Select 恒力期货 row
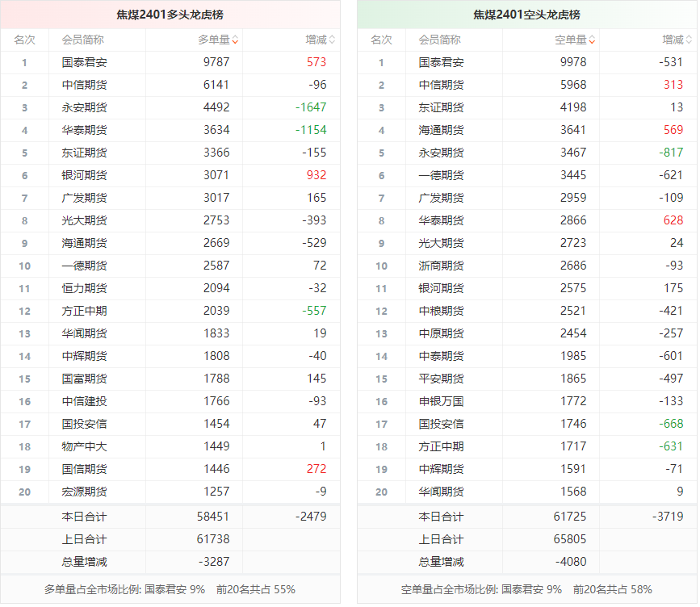 (170, 288)
